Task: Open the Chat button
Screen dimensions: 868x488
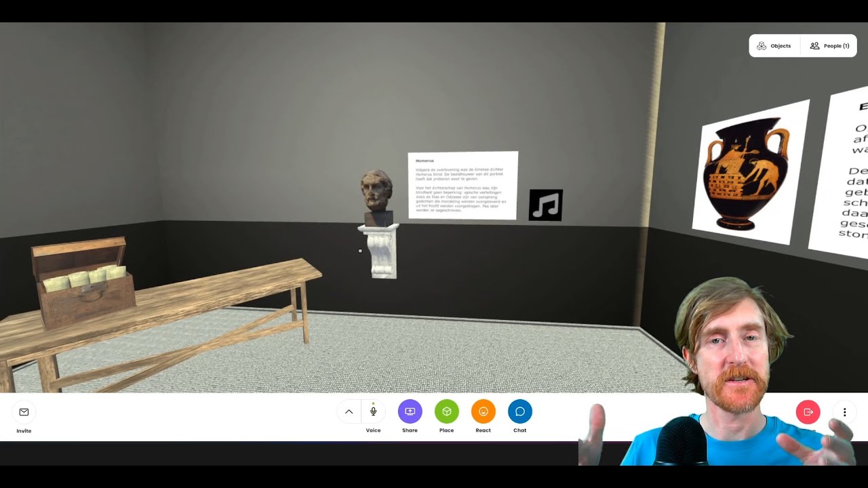Action: click(520, 411)
